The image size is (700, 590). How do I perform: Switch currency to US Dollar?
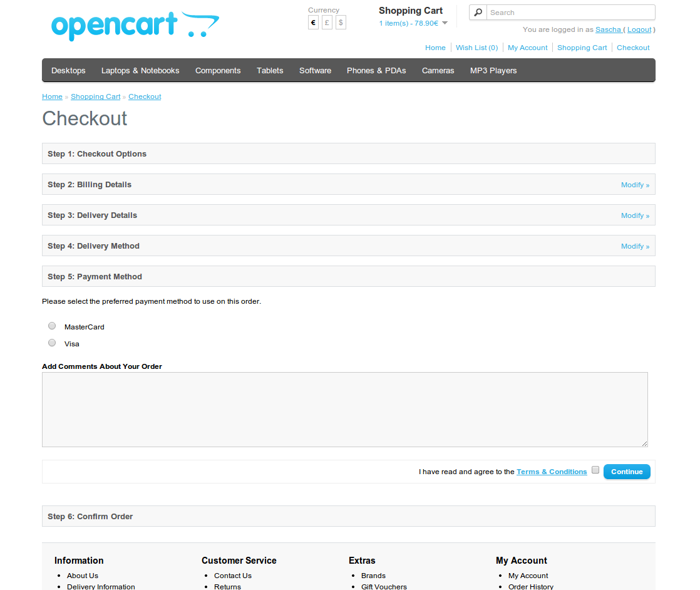(x=341, y=23)
